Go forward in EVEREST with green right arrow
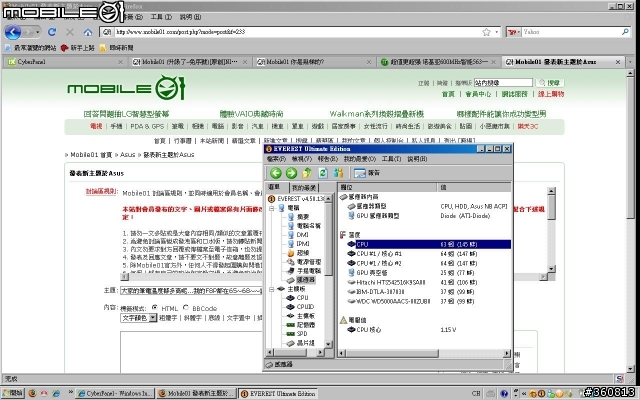The width and height of the screenshot is (640, 400). (291, 173)
